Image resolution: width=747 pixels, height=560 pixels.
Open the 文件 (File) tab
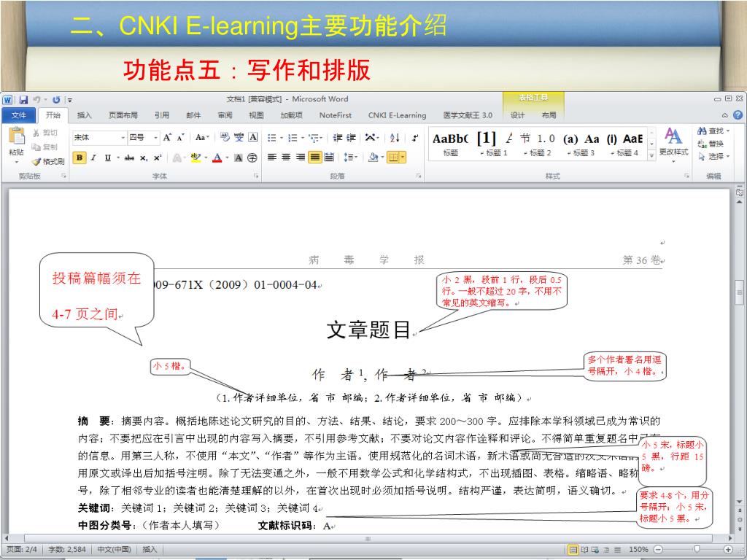(x=19, y=115)
